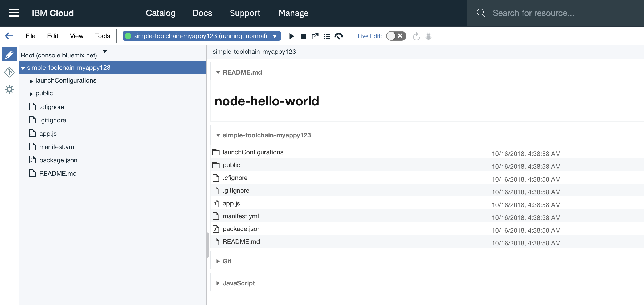Click the debug bug icon
The height and width of the screenshot is (305, 644).
pos(428,36)
